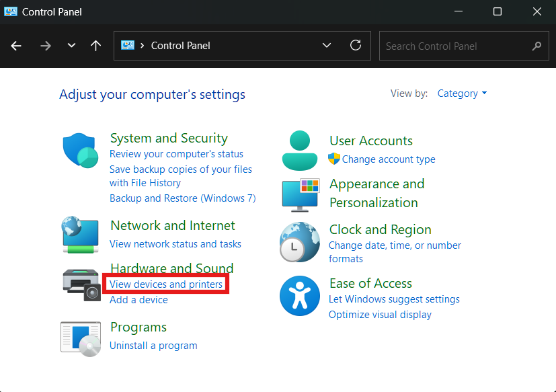Open the Network and Internet globe icon
The height and width of the screenshot is (392, 556).
pos(80,234)
